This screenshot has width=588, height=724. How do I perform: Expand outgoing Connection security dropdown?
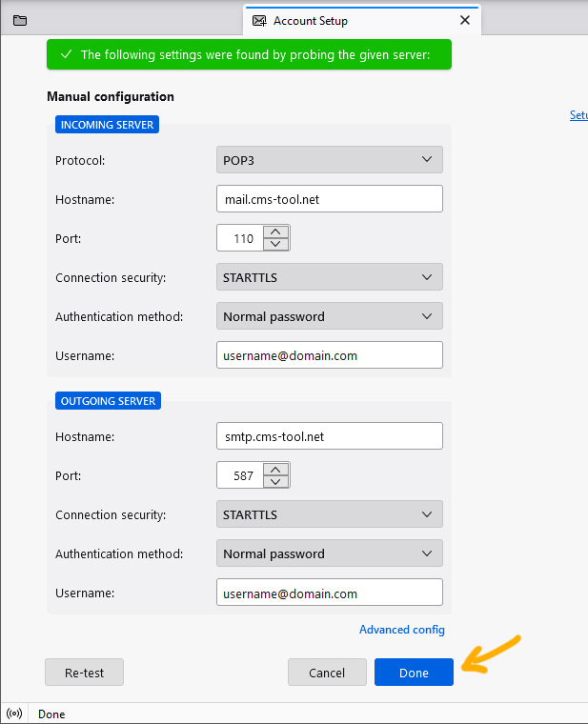tap(330, 514)
